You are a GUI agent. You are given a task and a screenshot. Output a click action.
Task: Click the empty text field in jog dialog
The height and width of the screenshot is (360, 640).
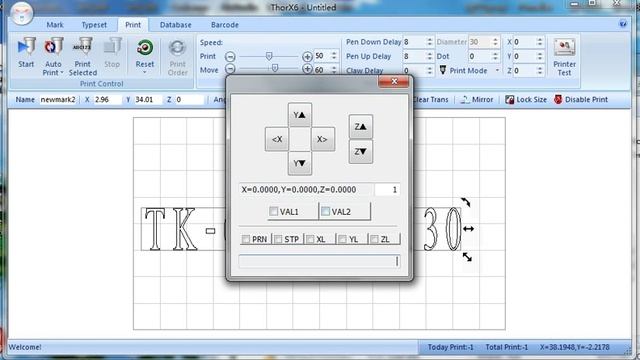tap(319, 262)
